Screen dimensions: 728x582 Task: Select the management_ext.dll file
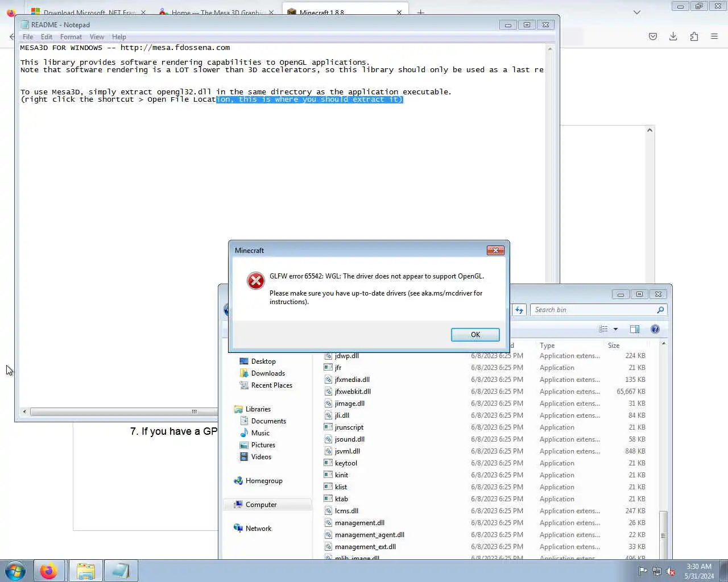(365, 547)
